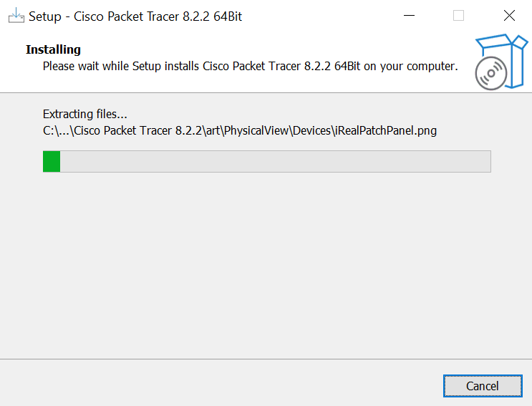Viewport: 532px width, 406px height.
Task: Click the bold "Installing" heading
Action: tap(53, 49)
